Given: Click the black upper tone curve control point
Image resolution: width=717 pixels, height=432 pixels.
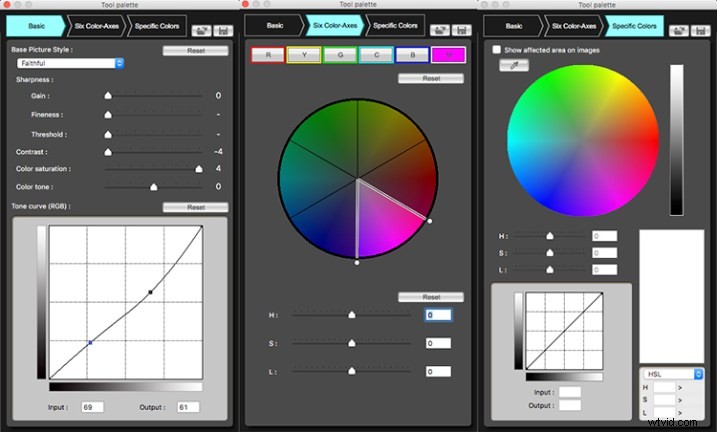Looking at the screenshot, I should pyautogui.click(x=150, y=292).
